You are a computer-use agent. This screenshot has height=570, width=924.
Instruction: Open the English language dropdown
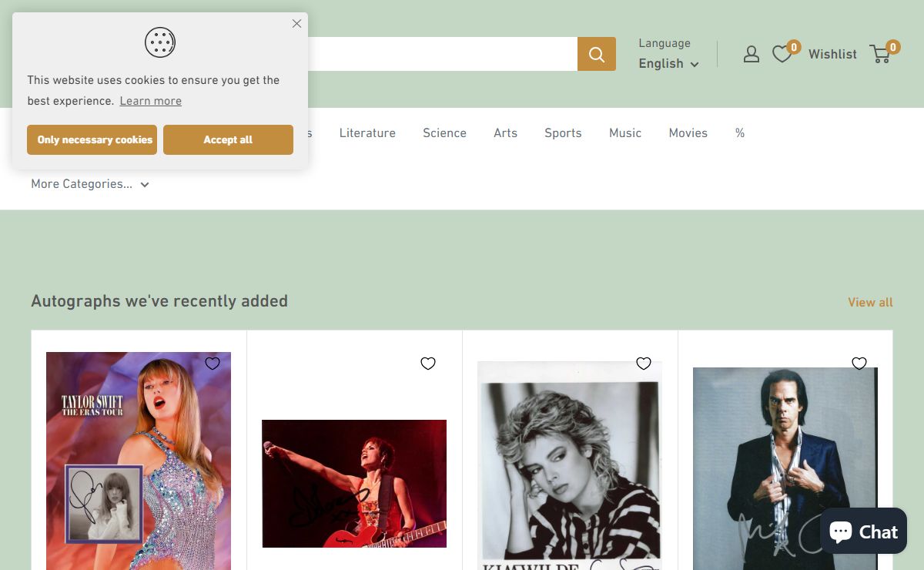click(x=668, y=64)
